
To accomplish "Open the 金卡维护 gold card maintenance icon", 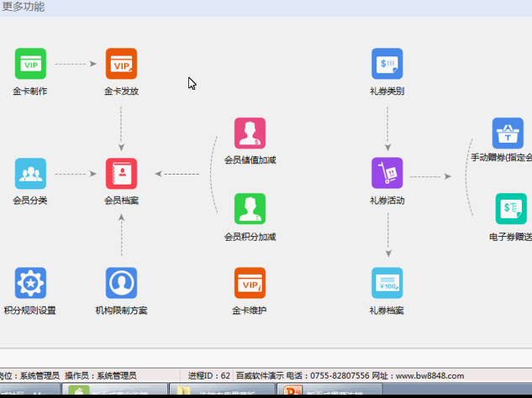I will point(250,284).
